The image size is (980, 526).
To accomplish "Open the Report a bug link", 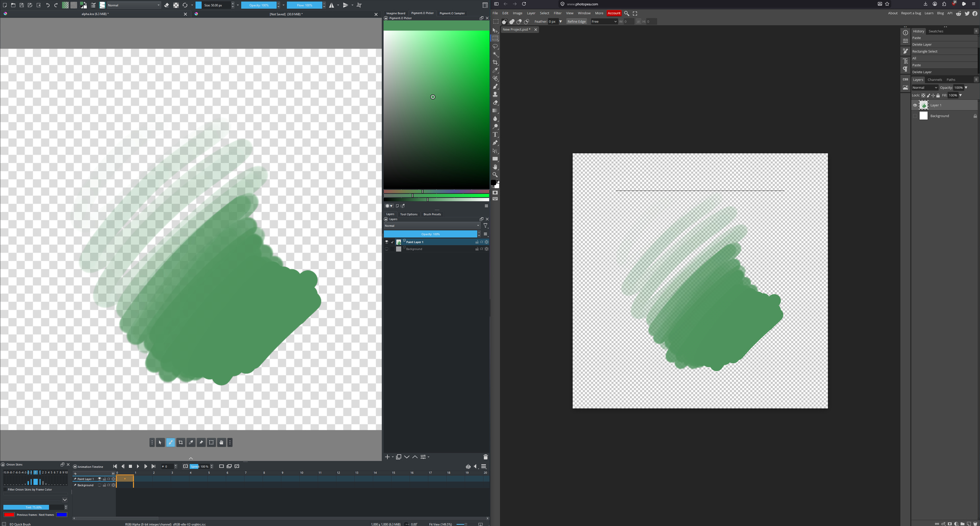I will tap(911, 13).
